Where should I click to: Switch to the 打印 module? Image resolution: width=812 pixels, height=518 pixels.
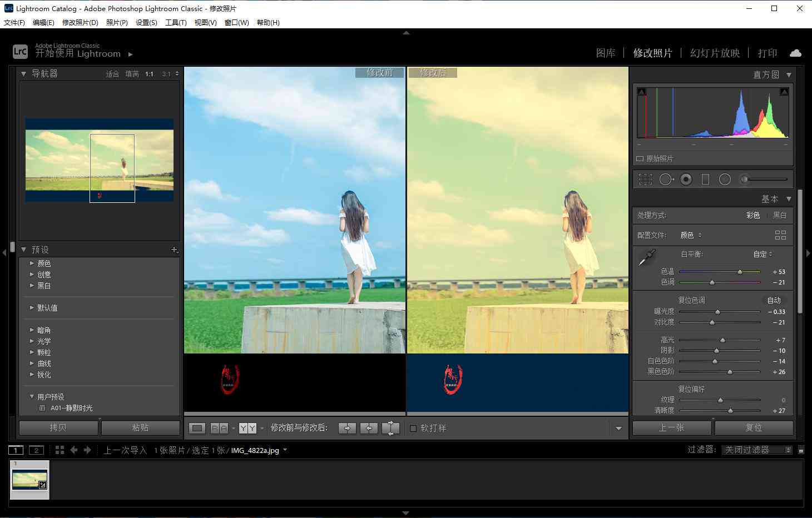pyautogui.click(x=768, y=53)
